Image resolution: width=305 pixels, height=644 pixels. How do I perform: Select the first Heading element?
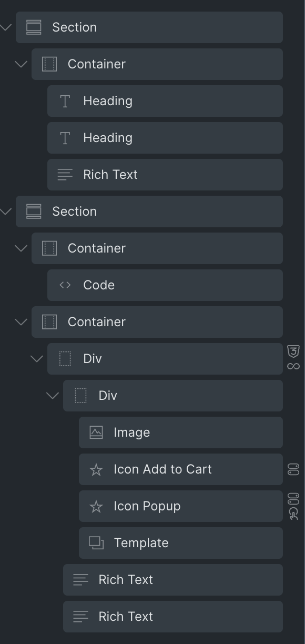click(165, 101)
